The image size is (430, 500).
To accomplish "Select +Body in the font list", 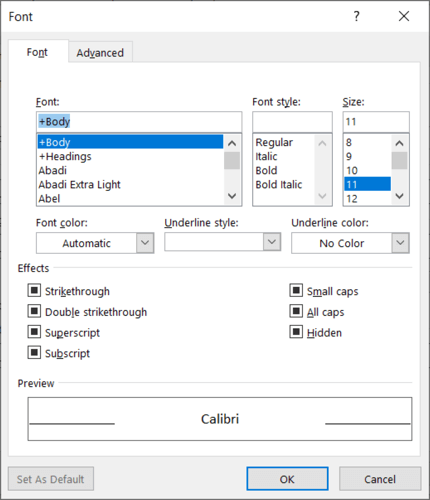I will [130, 142].
